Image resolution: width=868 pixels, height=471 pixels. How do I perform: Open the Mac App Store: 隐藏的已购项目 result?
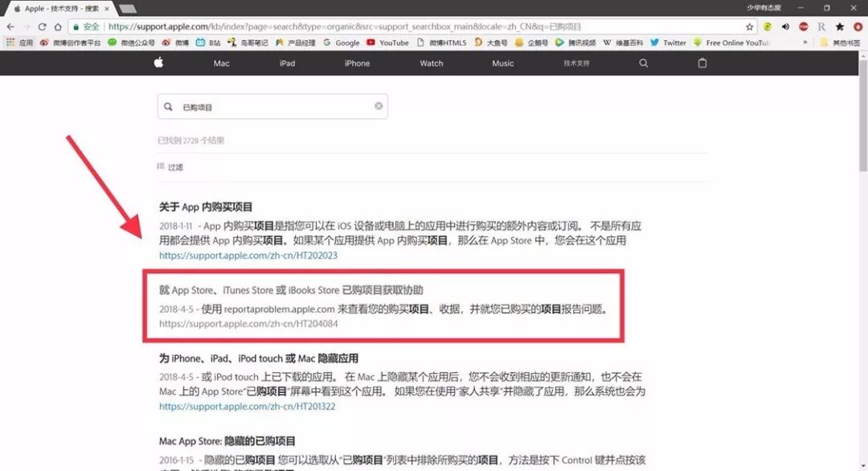[227, 441]
